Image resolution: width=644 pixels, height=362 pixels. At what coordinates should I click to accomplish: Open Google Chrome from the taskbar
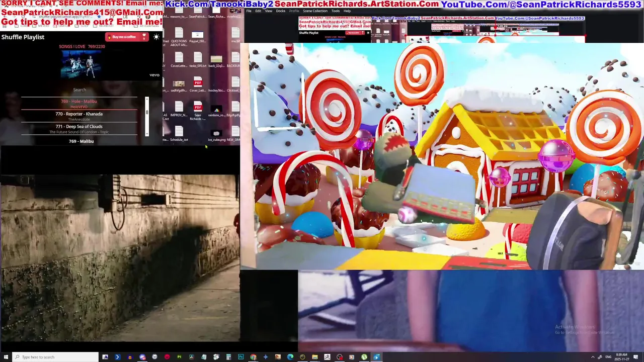253,357
